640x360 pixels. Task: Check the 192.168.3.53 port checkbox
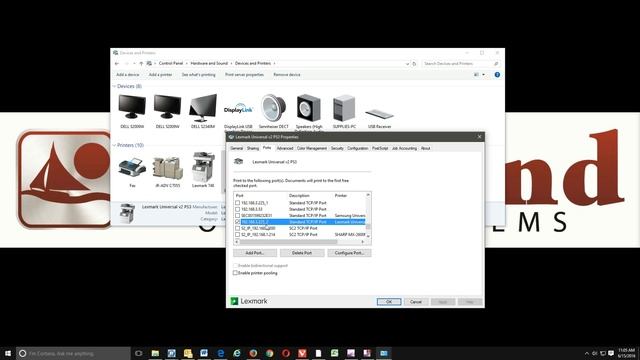(238, 209)
